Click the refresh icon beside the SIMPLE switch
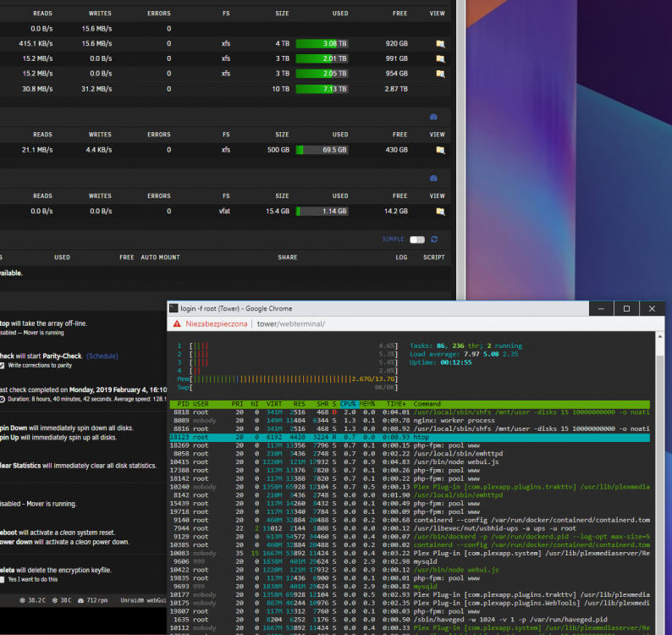The height and width of the screenshot is (635, 672). click(x=434, y=240)
